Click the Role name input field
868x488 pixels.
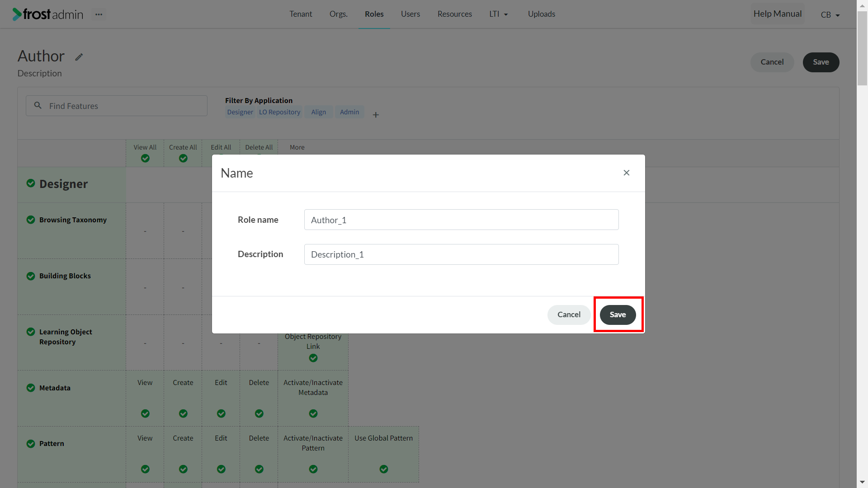[x=461, y=220]
